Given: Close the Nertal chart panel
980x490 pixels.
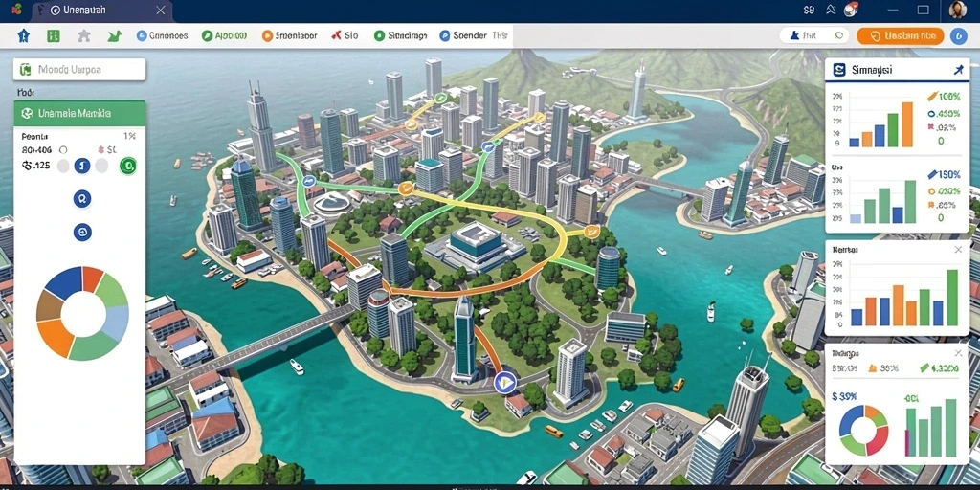Looking at the screenshot, I should pyautogui.click(x=959, y=250).
